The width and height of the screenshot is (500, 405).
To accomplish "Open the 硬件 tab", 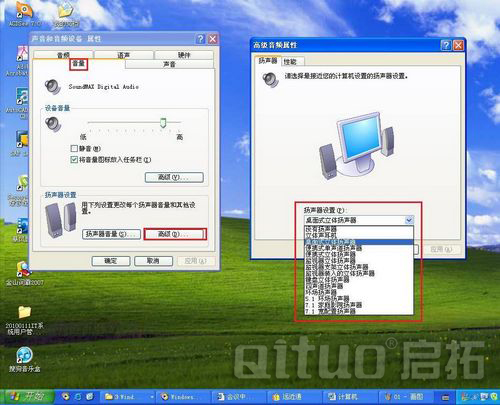I will tap(184, 55).
